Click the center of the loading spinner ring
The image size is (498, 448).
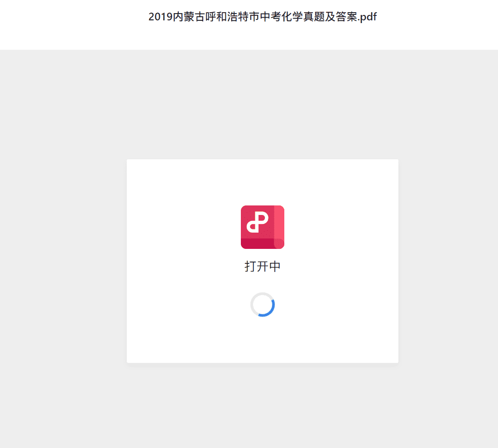point(262,305)
